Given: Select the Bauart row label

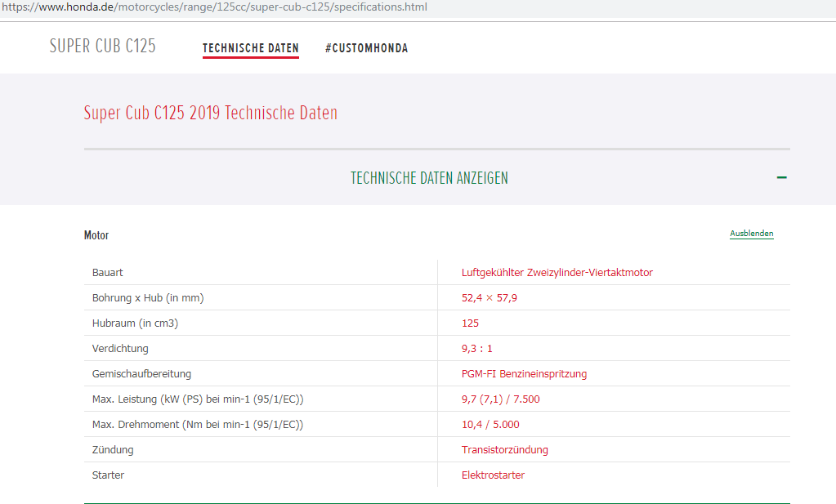Looking at the screenshot, I should click(108, 272).
